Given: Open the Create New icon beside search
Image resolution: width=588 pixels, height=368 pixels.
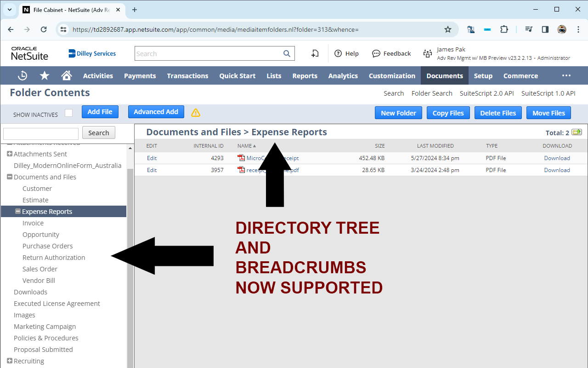Looking at the screenshot, I should [x=315, y=53].
